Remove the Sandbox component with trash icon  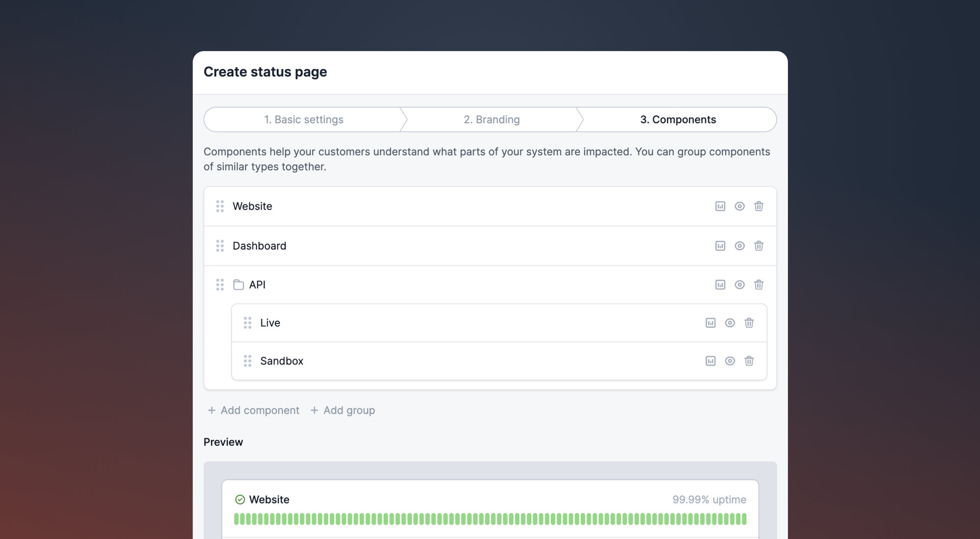(x=749, y=361)
